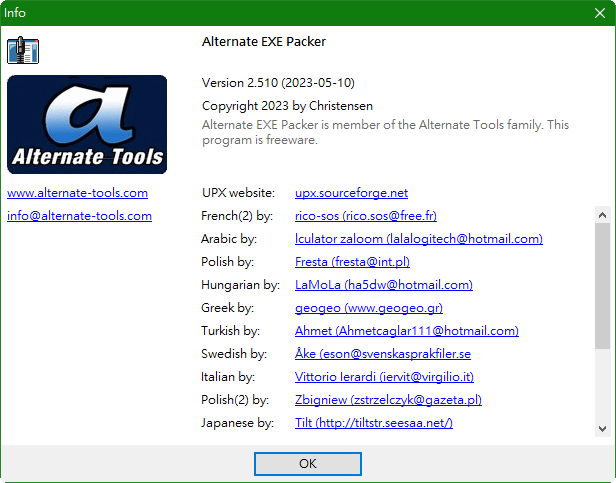Click the Alternate Tools logo image
Image resolution: width=616 pixels, height=483 pixels.
[x=87, y=124]
